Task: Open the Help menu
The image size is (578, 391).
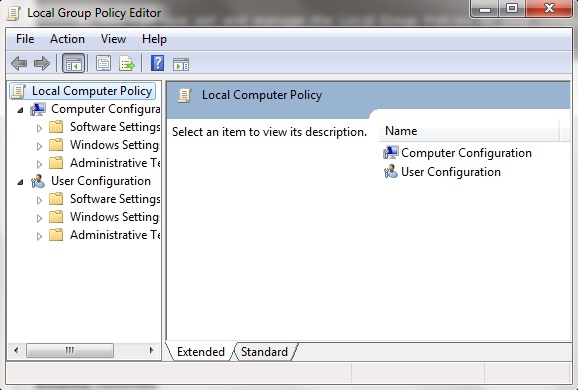Action: pos(154,39)
